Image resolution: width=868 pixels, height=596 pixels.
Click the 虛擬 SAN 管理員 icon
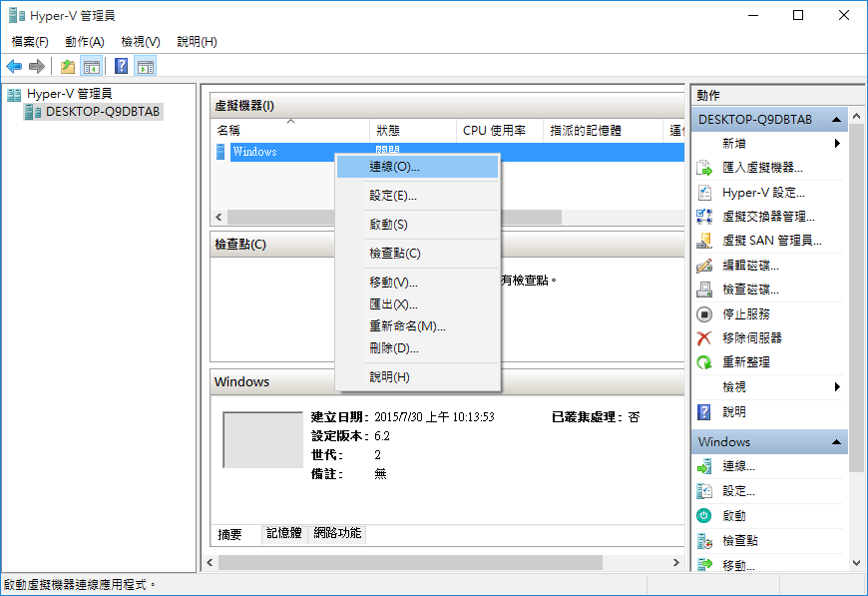pos(704,241)
